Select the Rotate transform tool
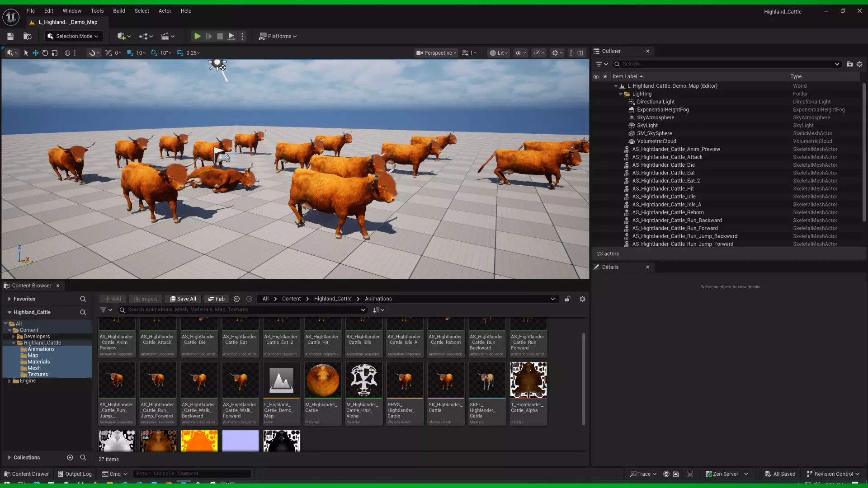 point(45,53)
